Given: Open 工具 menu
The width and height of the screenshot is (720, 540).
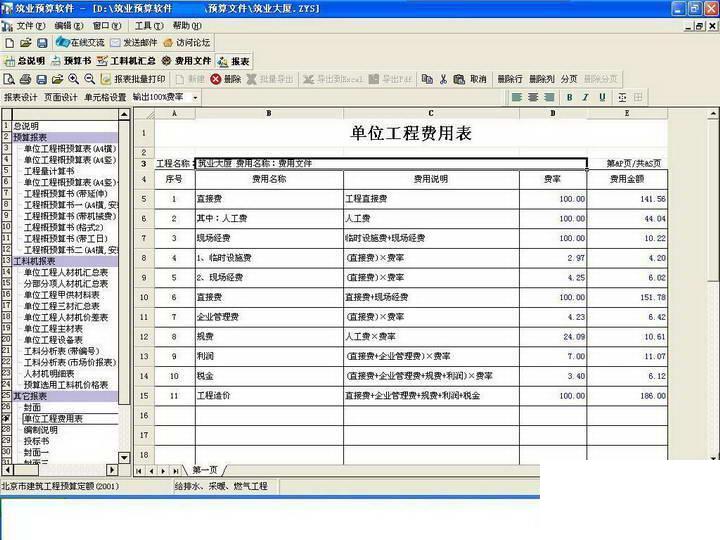Looking at the screenshot, I should coord(149,26).
